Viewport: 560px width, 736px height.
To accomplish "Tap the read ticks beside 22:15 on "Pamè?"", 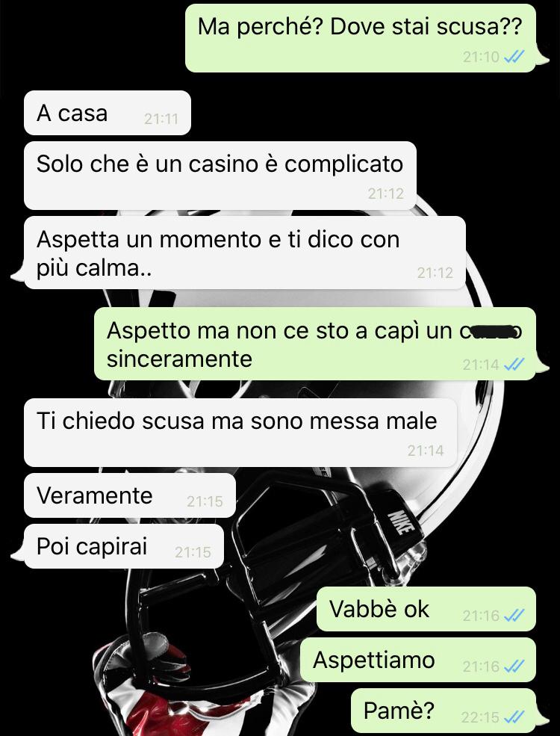I will [x=514, y=717].
